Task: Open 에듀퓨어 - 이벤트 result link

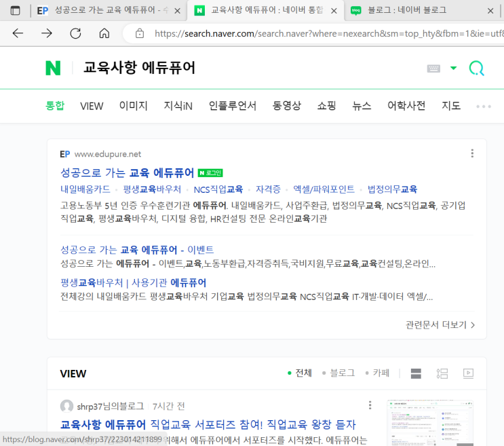Action: 137,250
